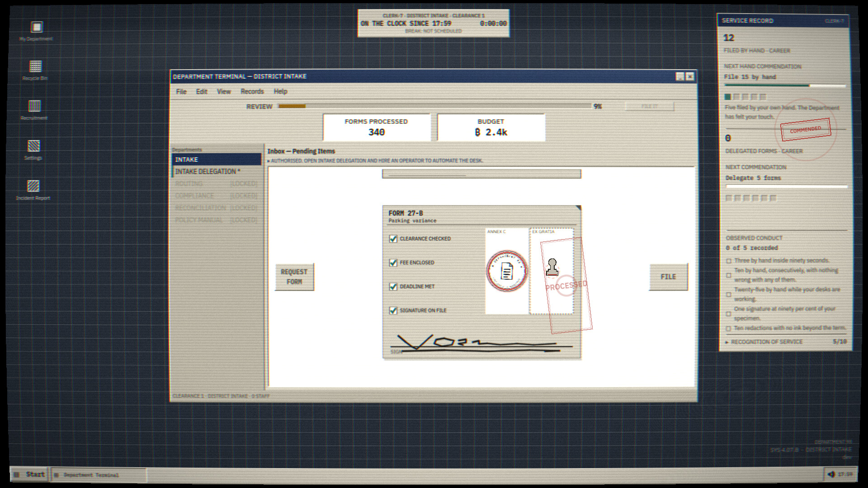Click the locked Policy Manual entry
This screenshot has height=488, width=868.
coord(217,220)
